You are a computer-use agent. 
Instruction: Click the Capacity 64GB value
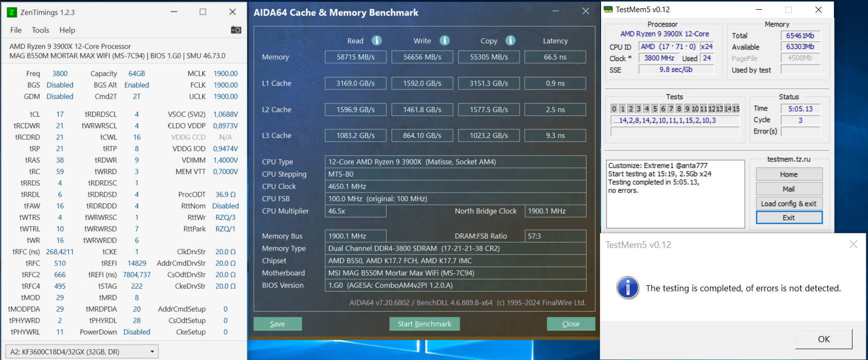(x=137, y=73)
